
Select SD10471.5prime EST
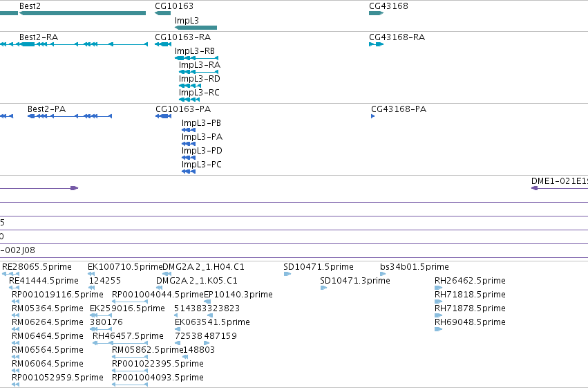pos(287,274)
